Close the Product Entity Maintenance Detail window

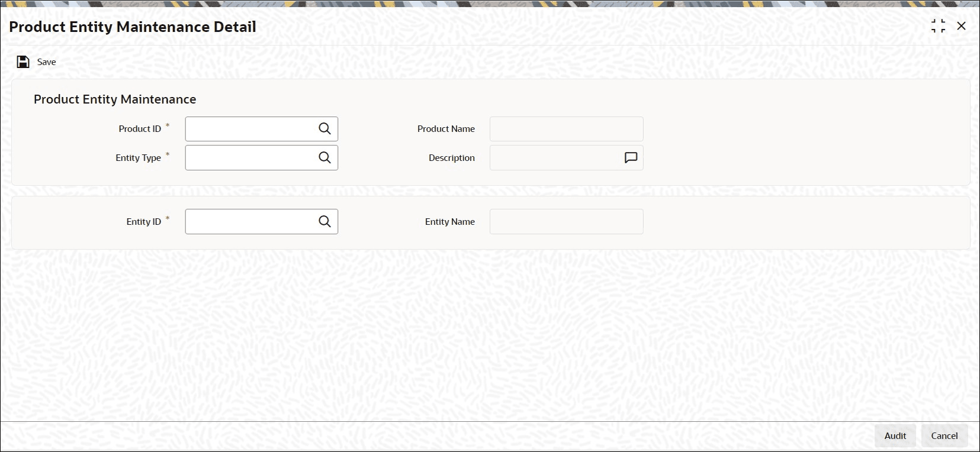(961, 26)
